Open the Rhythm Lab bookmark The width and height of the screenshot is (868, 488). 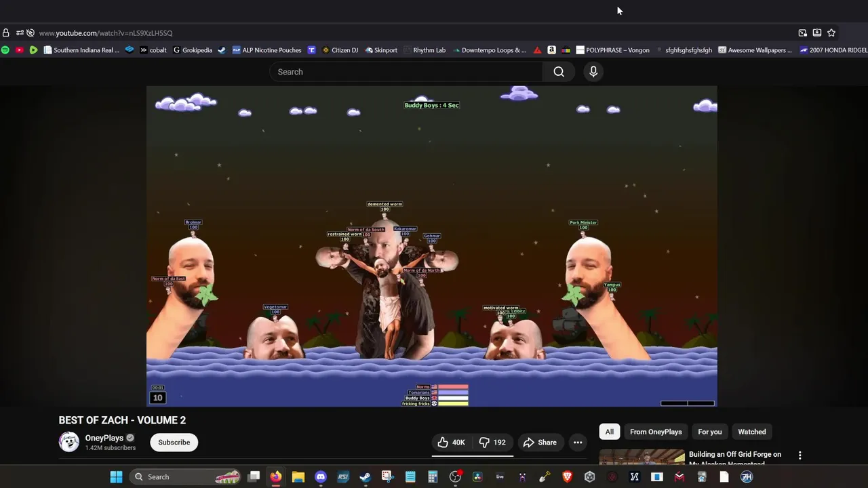click(425, 50)
